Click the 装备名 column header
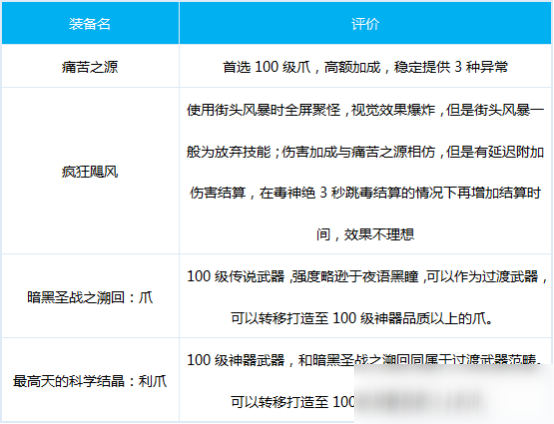 [x=90, y=24]
